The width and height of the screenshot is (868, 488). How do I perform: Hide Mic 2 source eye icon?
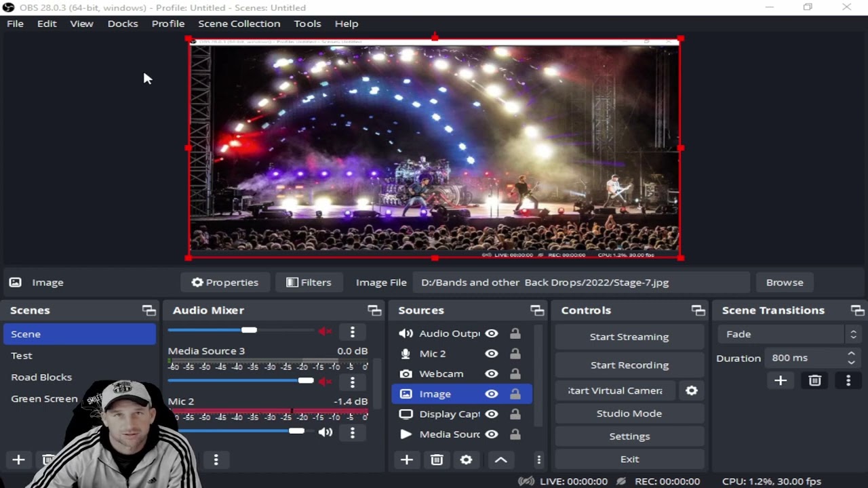click(492, 354)
